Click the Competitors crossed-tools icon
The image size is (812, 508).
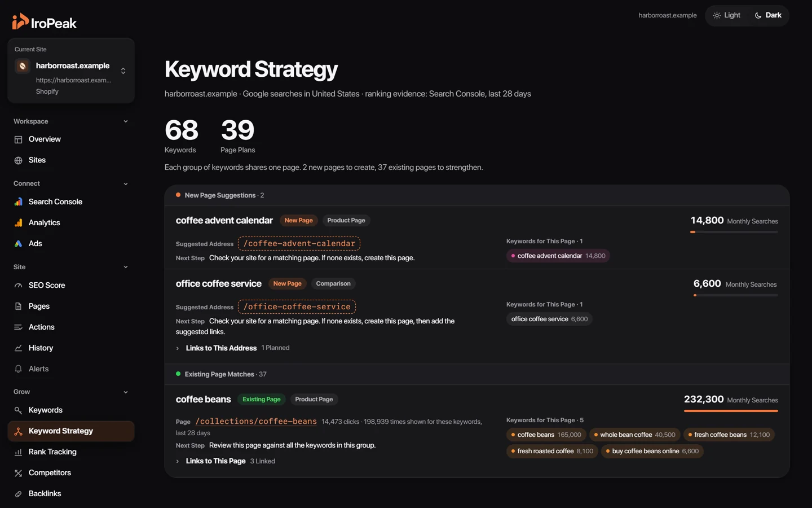pyautogui.click(x=18, y=473)
